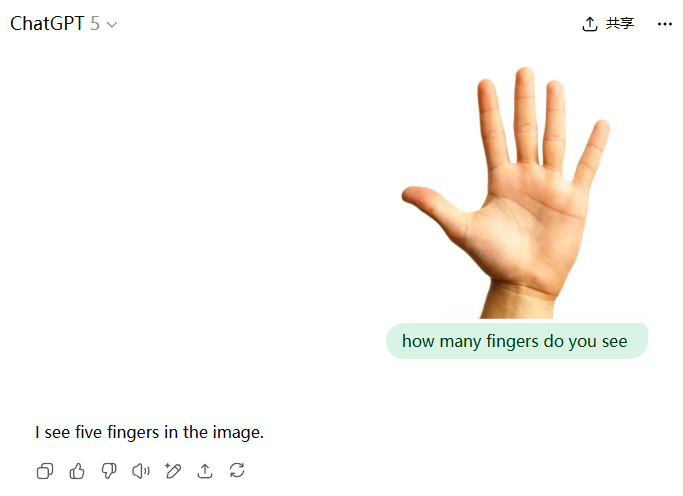Click the 'I see five fingers' response text
This screenshot has height=496, width=683.
pyautogui.click(x=149, y=433)
